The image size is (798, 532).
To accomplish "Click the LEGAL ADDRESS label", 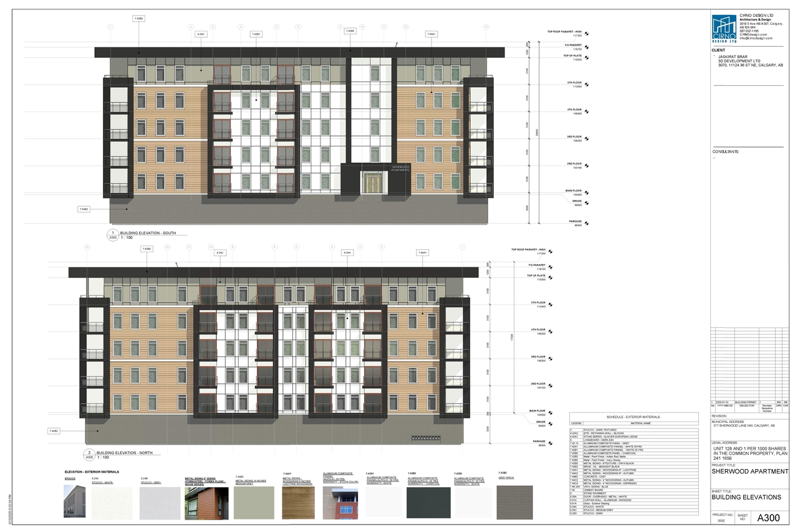I will click(724, 443).
